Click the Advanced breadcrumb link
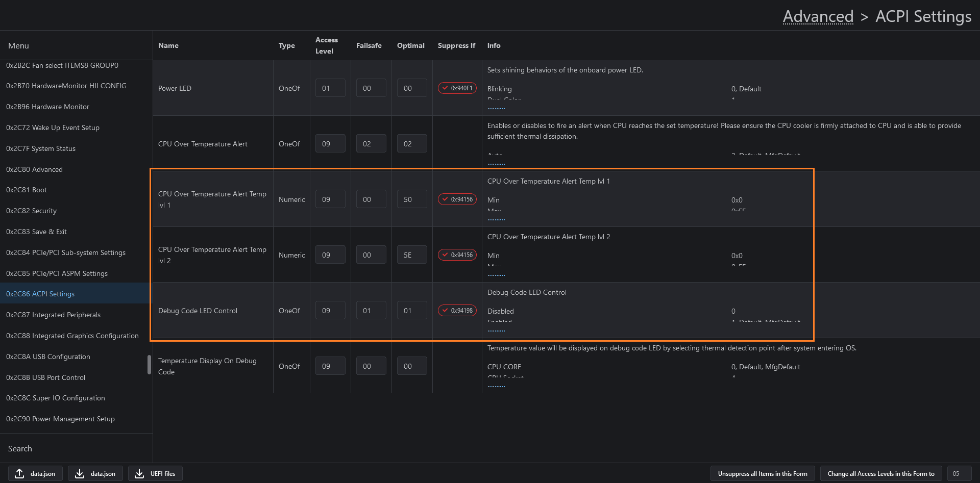This screenshot has width=980, height=483. point(818,16)
